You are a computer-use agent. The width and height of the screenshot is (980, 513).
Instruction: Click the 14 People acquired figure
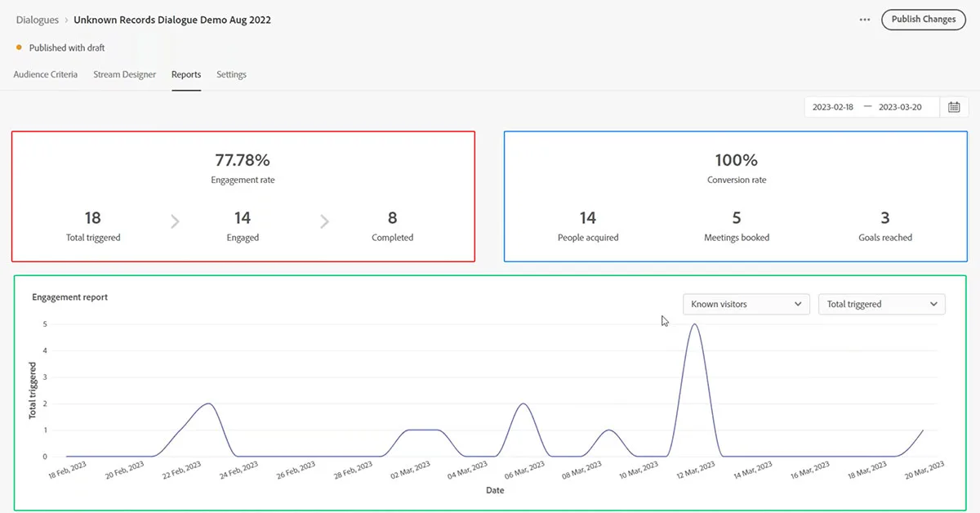point(588,218)
